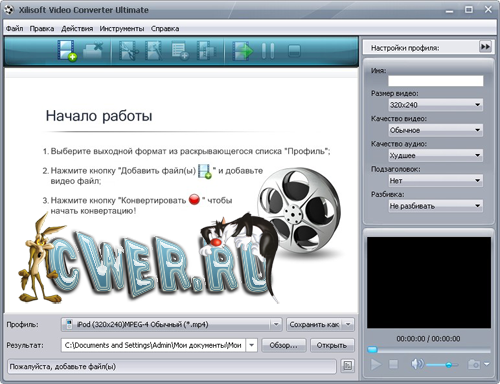Open the Действия menu
Screen dimensions: 500x384
77,29
